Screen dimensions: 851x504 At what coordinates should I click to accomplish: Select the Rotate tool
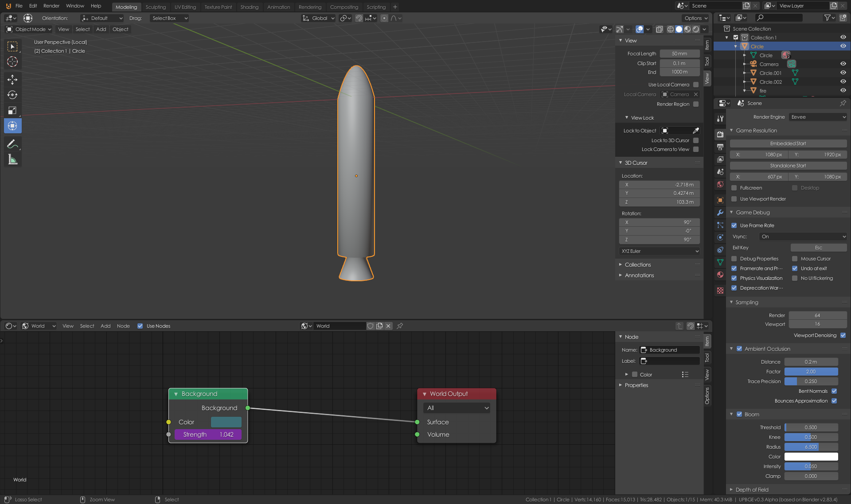click(12, 95)
